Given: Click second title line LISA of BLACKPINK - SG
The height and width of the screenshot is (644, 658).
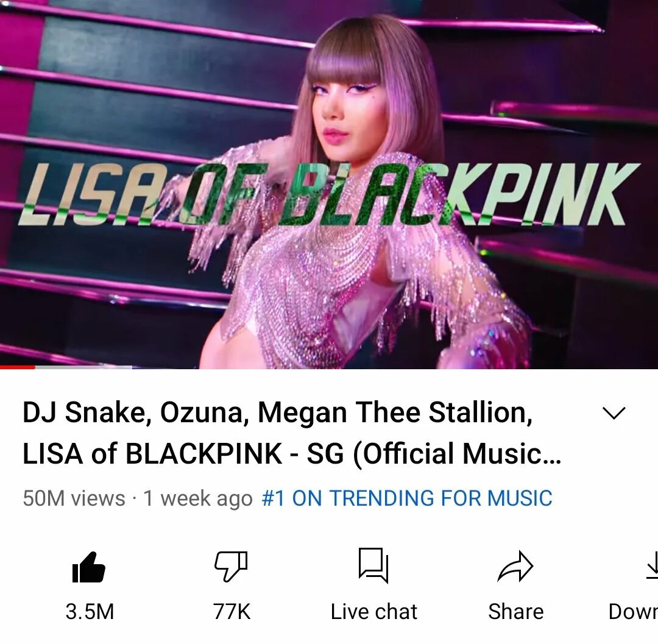Looking at the screenshot, I should [x=292, y=454].
